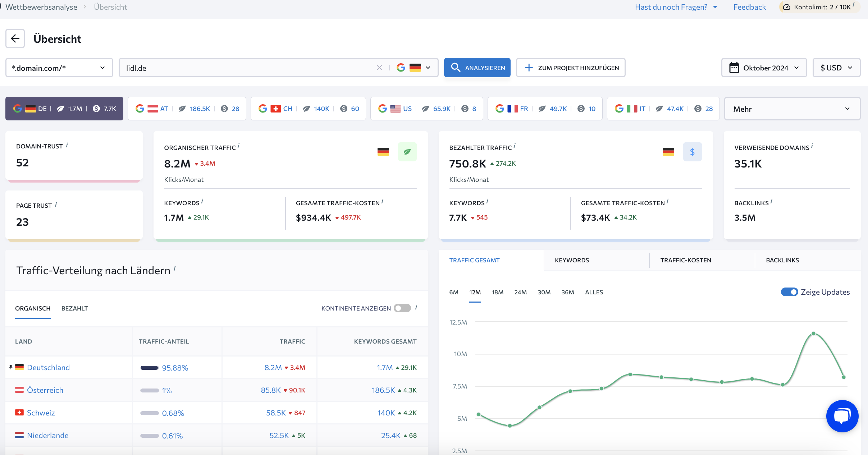The width and height of the screenshot is (868, 455).
Task: Select the Google FR country chip
Action: coord(545,109)
